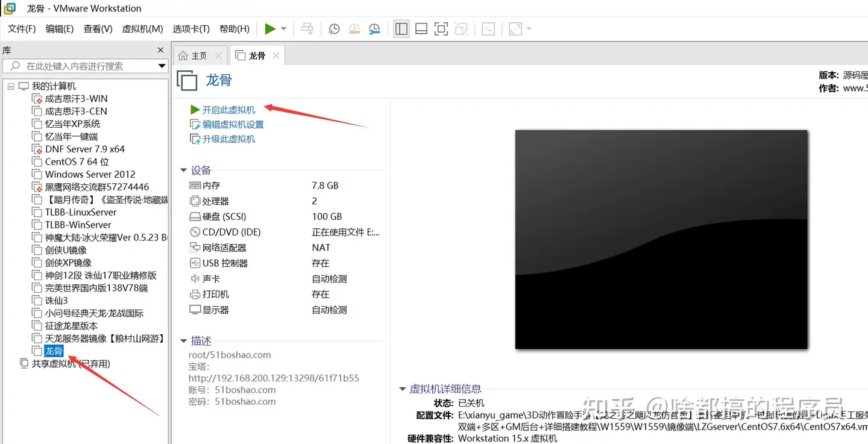Screen dimensions: 868x444
Task: Click the revert to snapshot icon
Action: [354, 28]
